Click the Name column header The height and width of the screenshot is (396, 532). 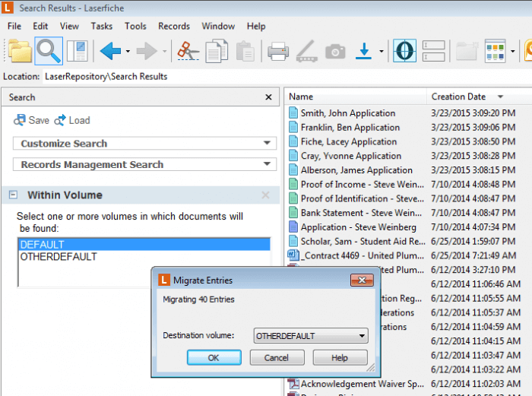tap(355, 97)
